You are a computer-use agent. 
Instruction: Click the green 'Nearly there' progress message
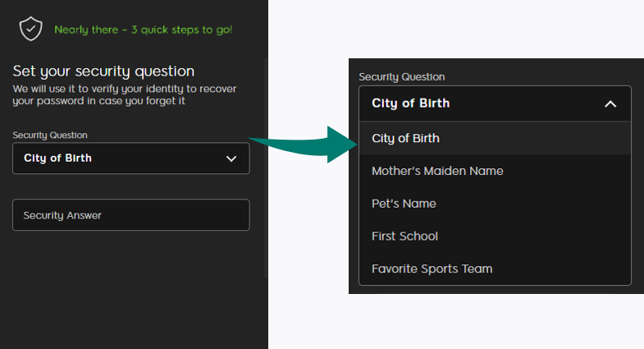click(143, 30)
